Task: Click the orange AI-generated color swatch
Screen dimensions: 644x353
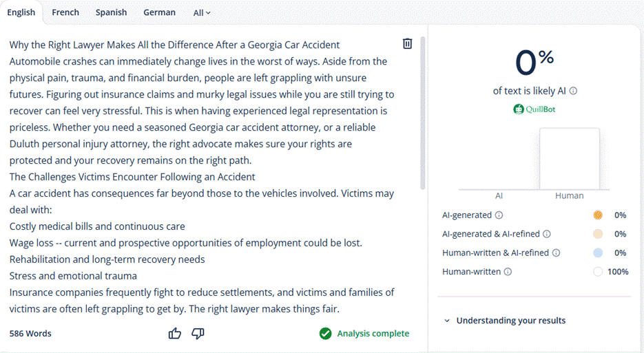Action: [x=598, y=215]
